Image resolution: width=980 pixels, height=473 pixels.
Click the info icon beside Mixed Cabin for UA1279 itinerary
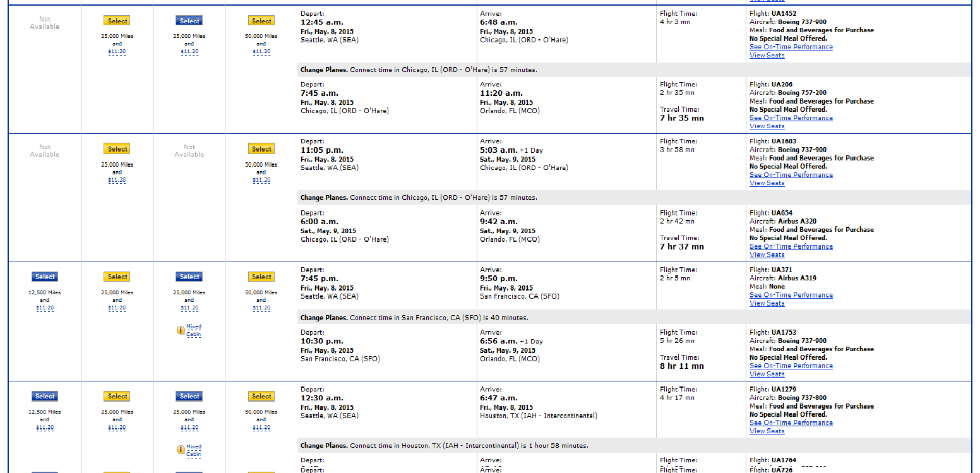181,450
